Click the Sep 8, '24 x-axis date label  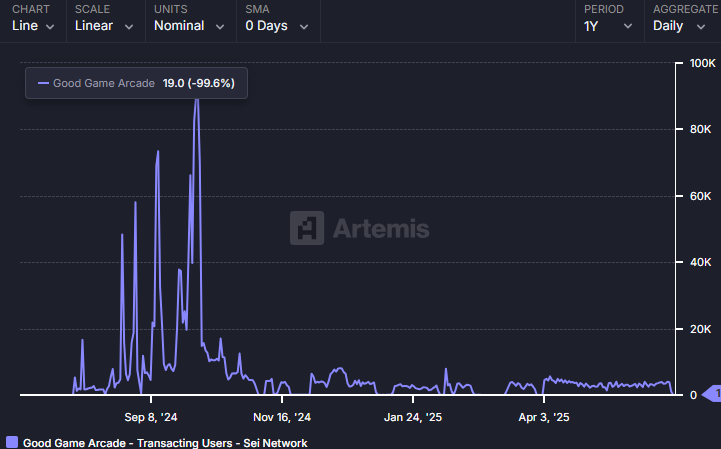coord(151,417)
